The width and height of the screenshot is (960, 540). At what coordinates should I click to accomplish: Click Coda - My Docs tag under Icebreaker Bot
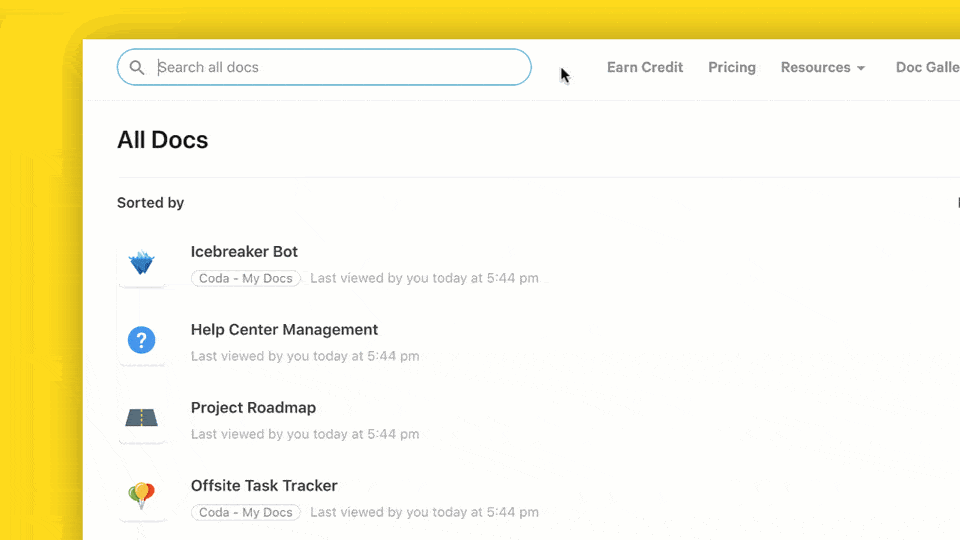246,279
